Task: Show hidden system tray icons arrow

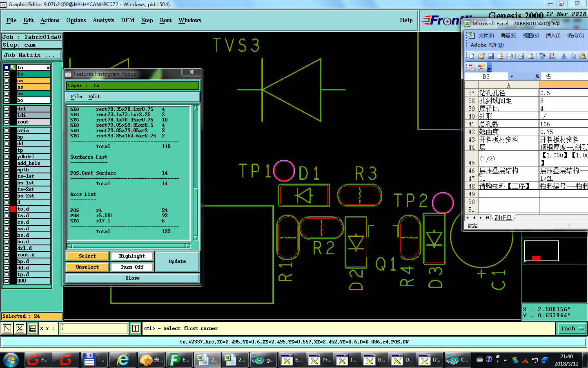Action: [x=505, y=360]
